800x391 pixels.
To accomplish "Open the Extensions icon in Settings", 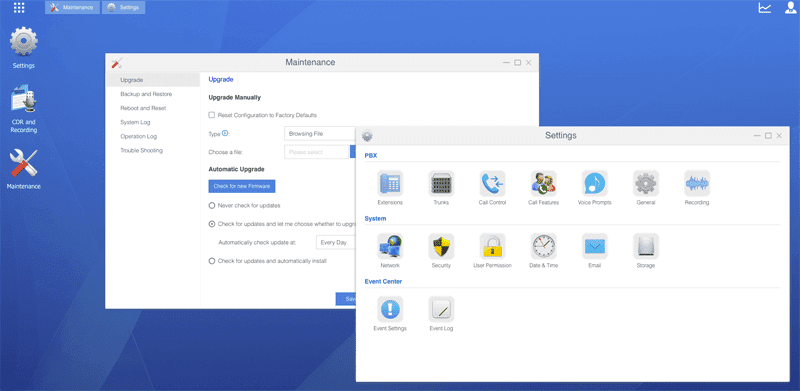I will [390, 183].
